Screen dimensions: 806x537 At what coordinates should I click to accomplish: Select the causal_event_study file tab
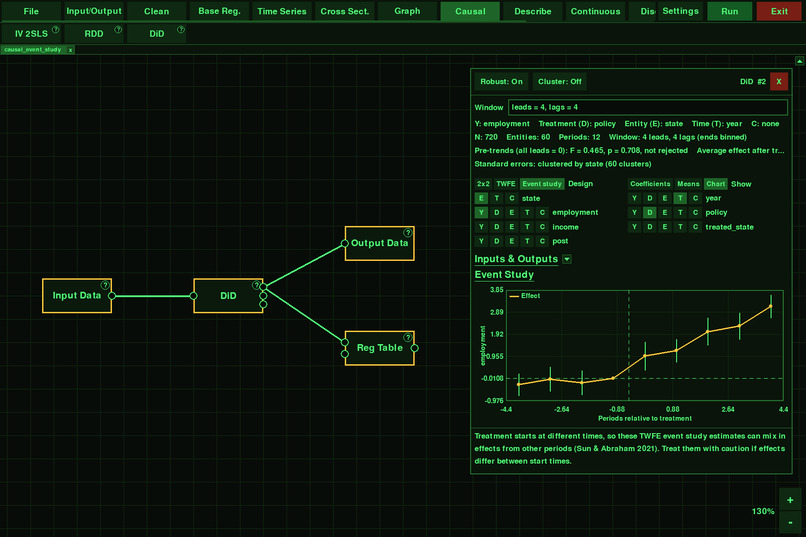pyautogui.click(x=32, y=50)
